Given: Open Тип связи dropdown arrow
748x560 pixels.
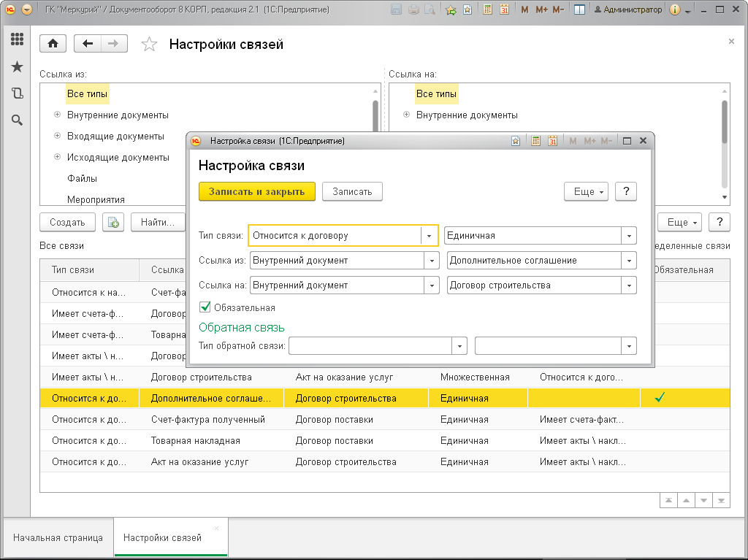Looking at the screenshot, I should coord(430,236).
